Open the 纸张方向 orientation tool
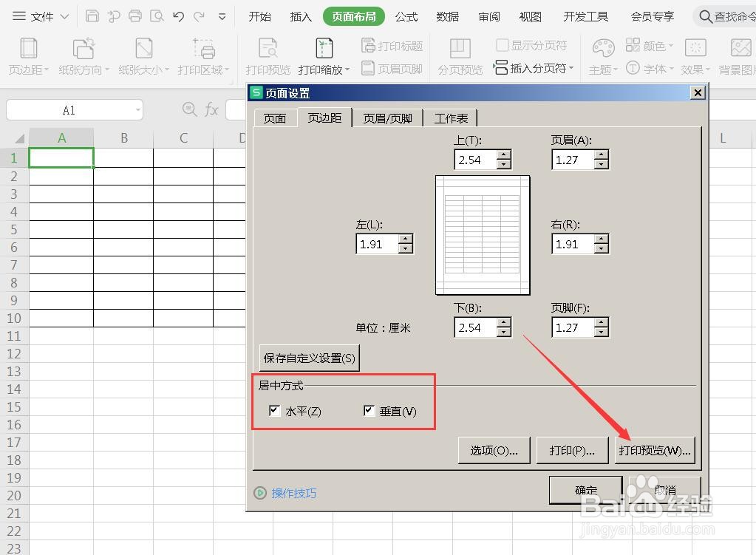756x555 pixels. point(84,56)
